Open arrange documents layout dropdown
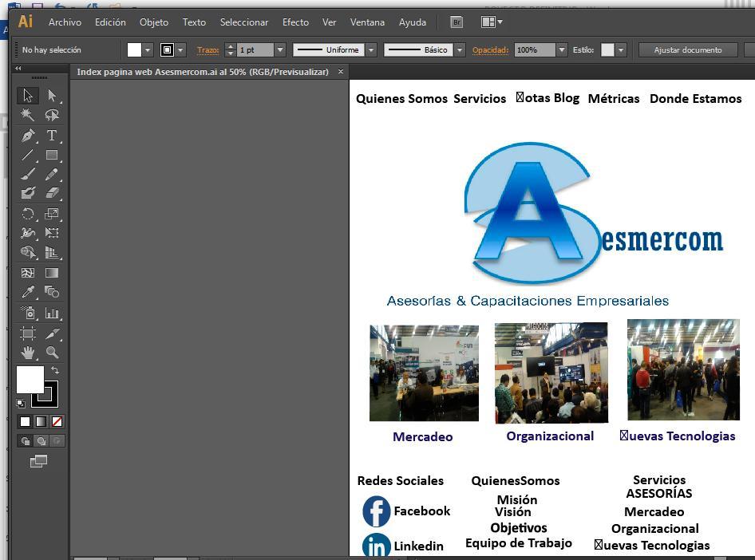755x560 pixels. click(492, 22)
